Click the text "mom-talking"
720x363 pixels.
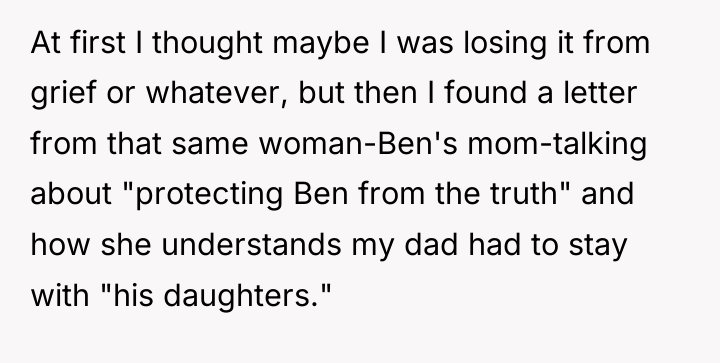(557, 144)
